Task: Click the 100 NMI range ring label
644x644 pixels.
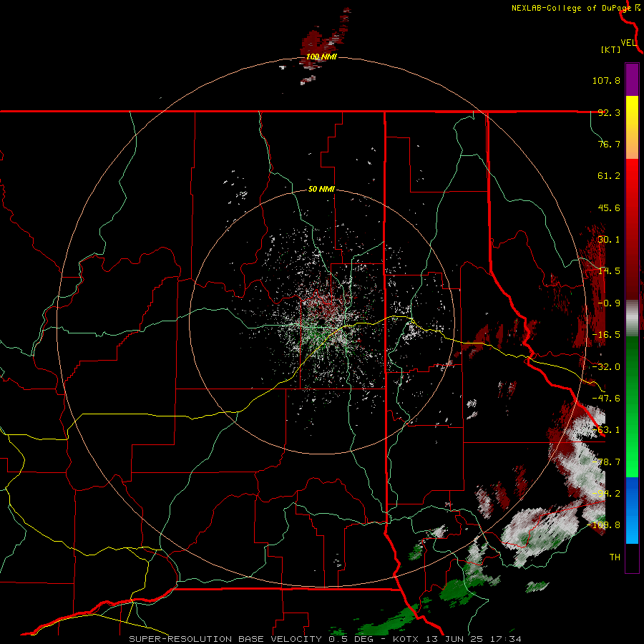Action: coord(321,57)
